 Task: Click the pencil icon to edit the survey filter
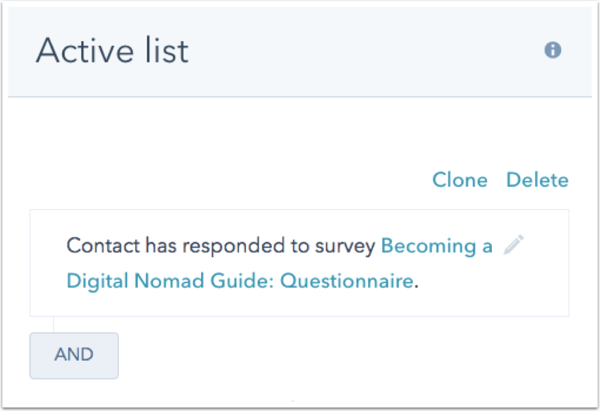(514, 246)
